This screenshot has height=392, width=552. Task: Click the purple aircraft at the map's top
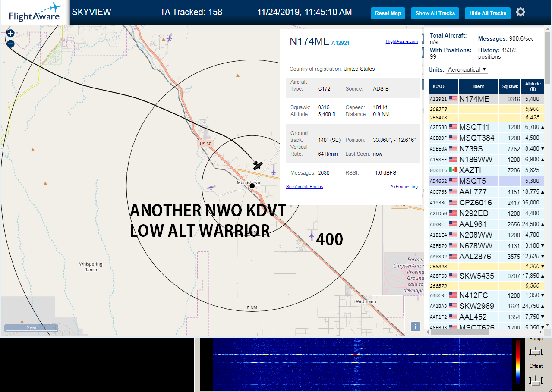coord(169,38)
